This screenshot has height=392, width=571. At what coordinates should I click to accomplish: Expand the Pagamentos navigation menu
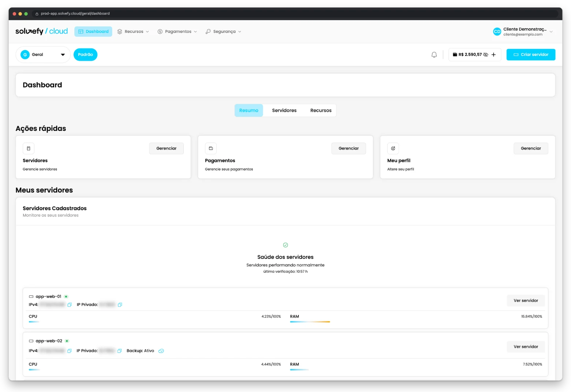pos(178,32)
